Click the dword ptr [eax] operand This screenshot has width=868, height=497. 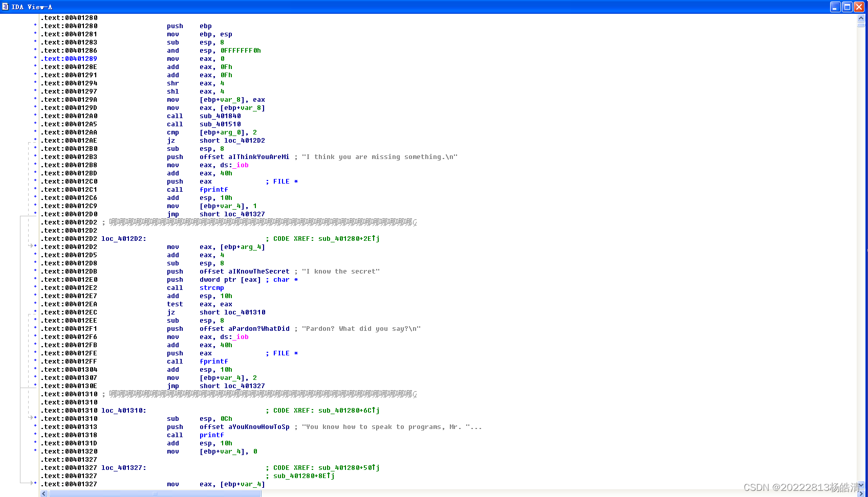[230, 280]
